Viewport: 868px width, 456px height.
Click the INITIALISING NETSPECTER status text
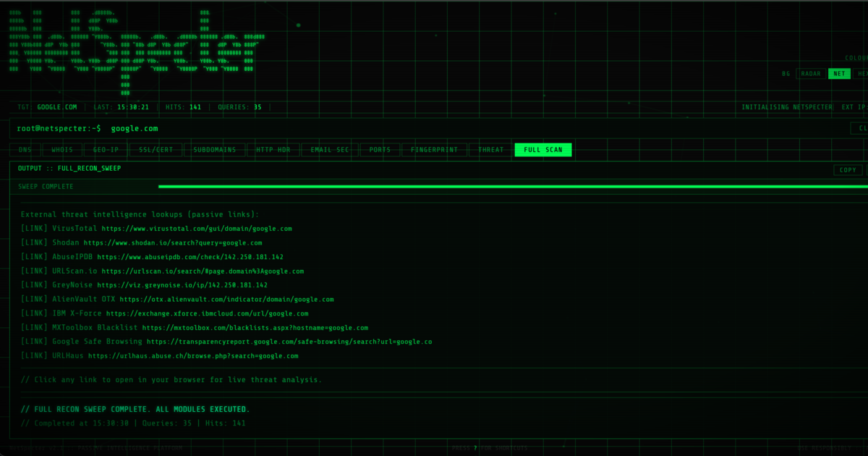[x=787, y=107]
